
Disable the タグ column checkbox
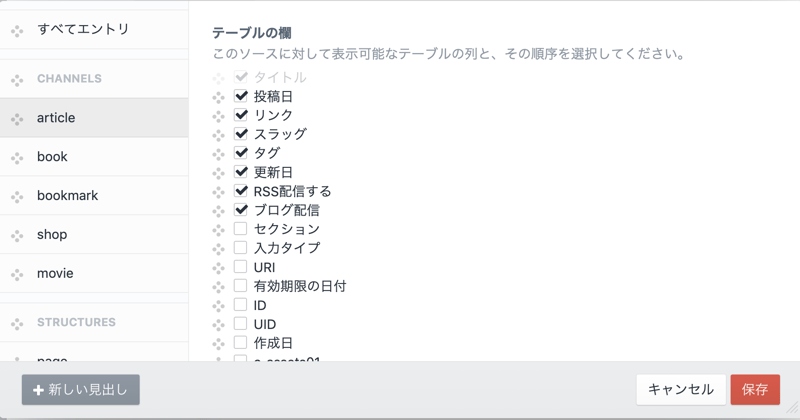[x=241, y=153]
